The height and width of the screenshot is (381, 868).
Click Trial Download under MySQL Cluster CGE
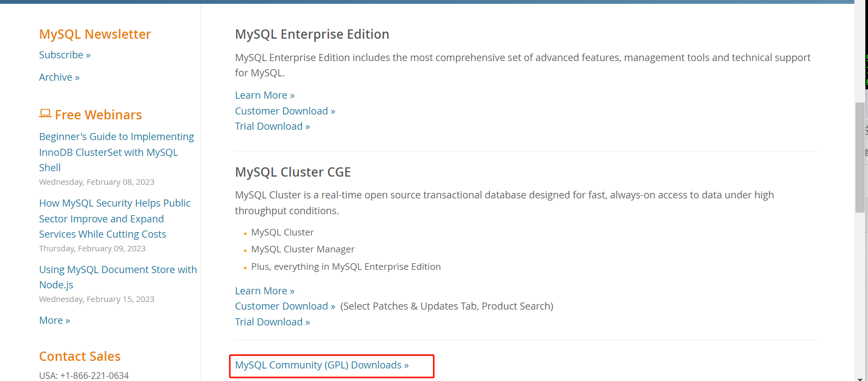point(272,322)
